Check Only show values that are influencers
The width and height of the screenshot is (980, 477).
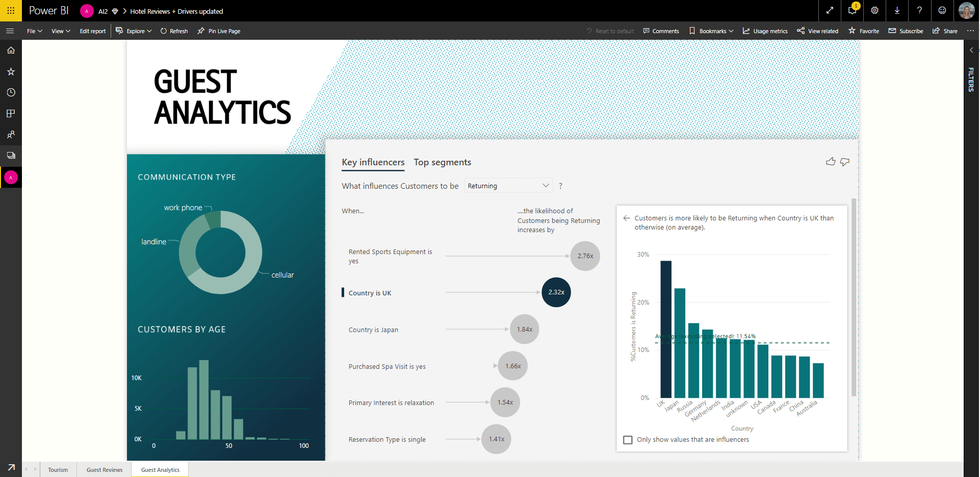(628, 440)
